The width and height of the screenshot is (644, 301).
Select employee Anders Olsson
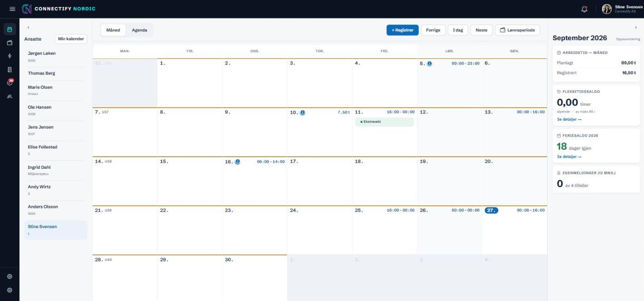click(55, 210)
